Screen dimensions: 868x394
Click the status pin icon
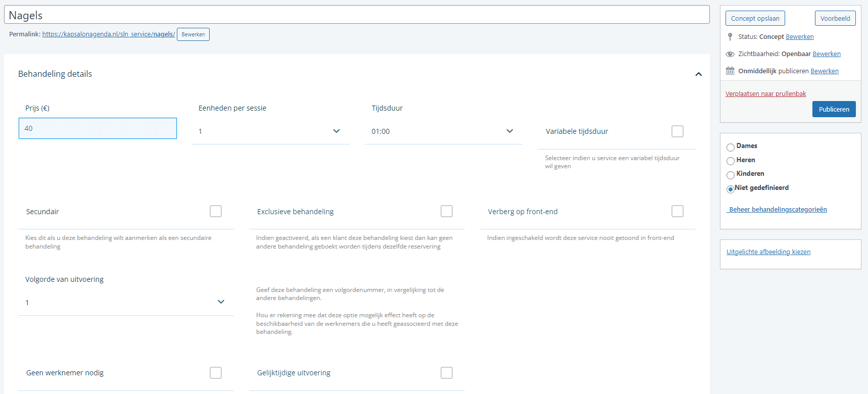click(x=730, y=37)
